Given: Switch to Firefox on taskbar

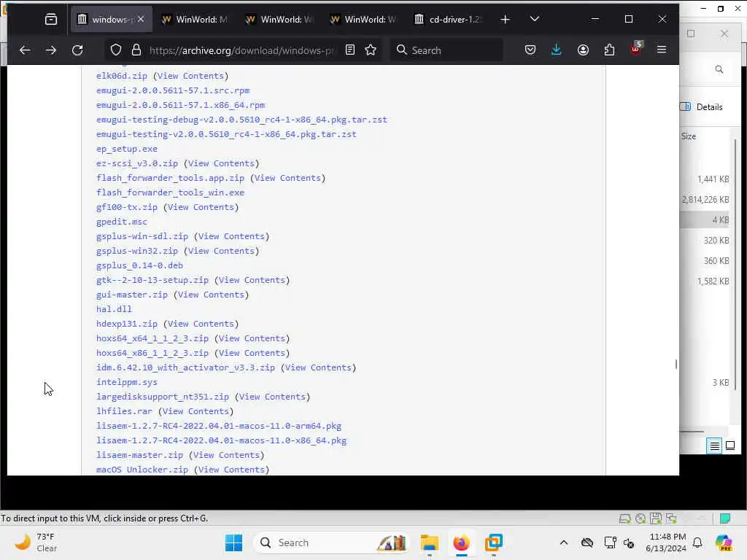Looking at the screenshot, I should [461, 542].
